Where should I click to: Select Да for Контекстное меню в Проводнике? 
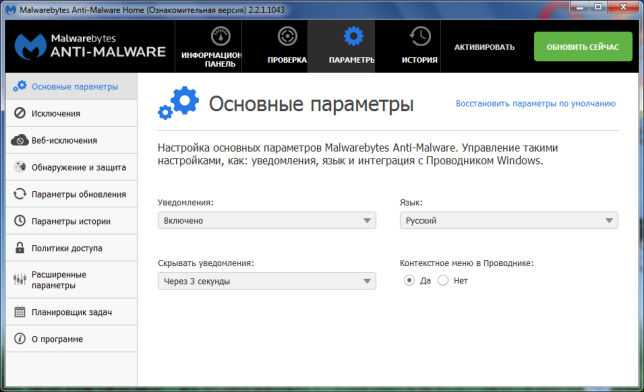point(409,281)
